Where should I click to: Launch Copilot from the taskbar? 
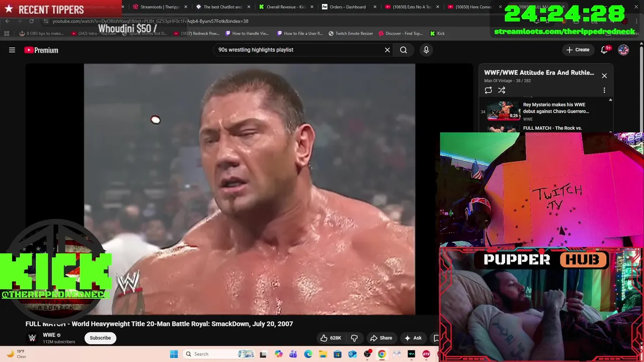click(x=279, y=354)
